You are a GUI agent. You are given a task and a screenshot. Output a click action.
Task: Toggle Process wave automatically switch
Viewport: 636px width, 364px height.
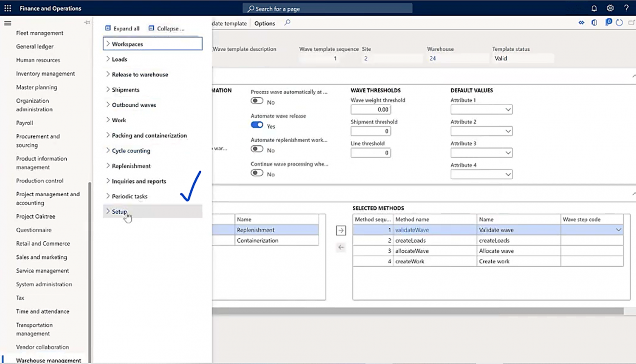pos(257,101)
